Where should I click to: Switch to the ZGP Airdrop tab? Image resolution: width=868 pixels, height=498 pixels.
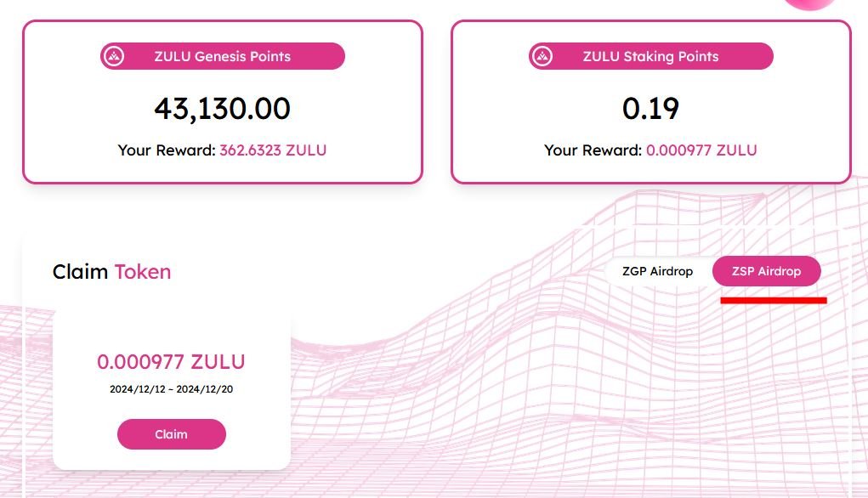[657, 272]
